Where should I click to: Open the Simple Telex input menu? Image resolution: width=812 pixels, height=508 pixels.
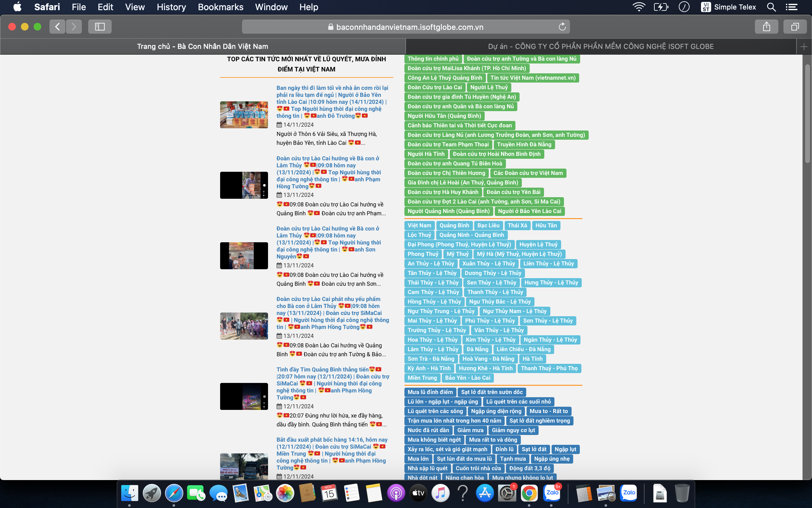tap(728, 7)
